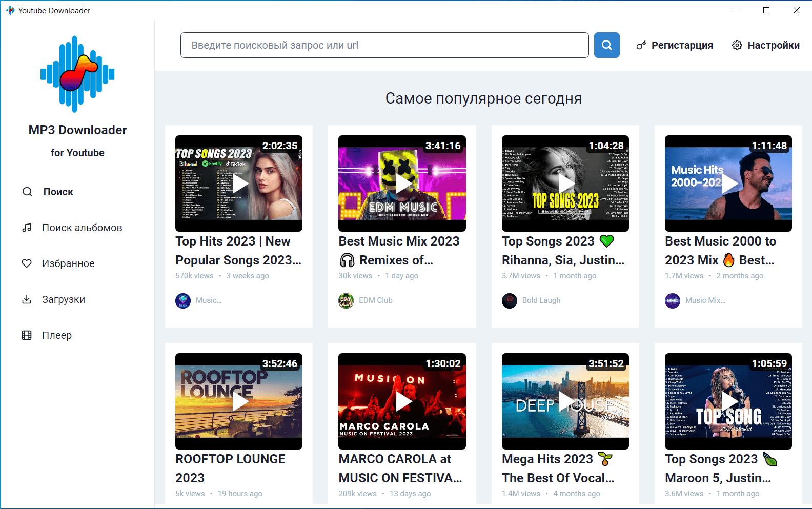Screen dimensions: 812x509
Task: Click the '13 days ago' text
Action: click(x=410, y=494)
